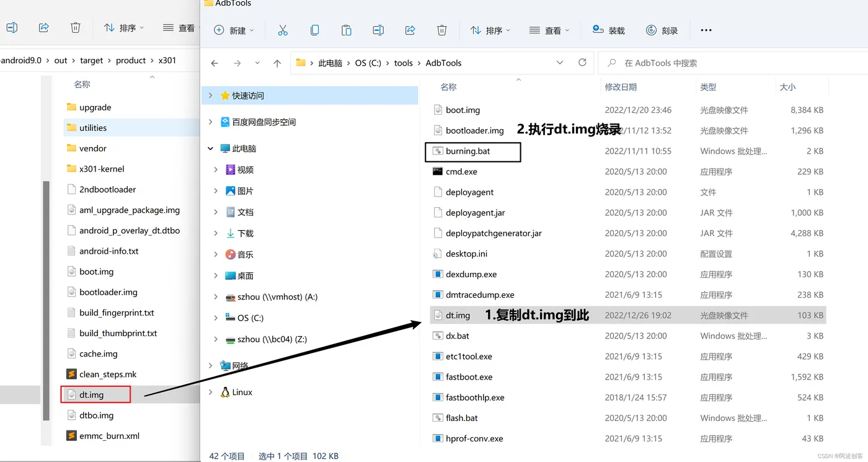Click the Paste icon in AdbTools toolbar
The width and height of the screenshot is (868, 462).
point(346,30)
